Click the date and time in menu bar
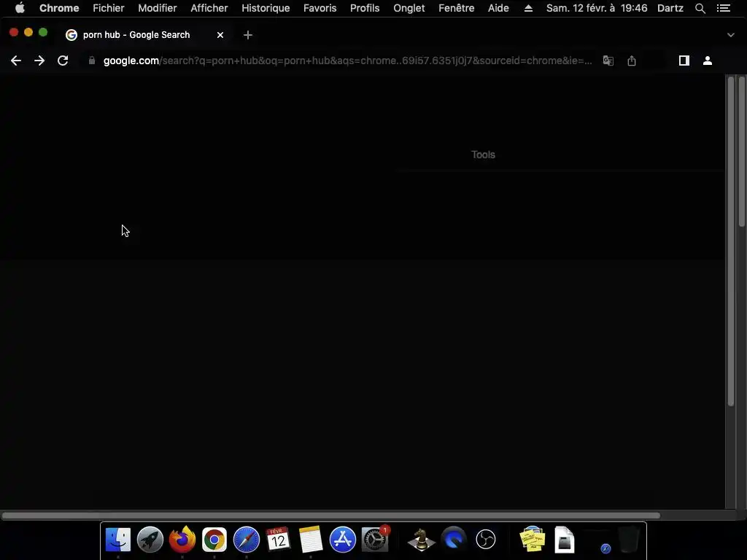 point(597,8)
